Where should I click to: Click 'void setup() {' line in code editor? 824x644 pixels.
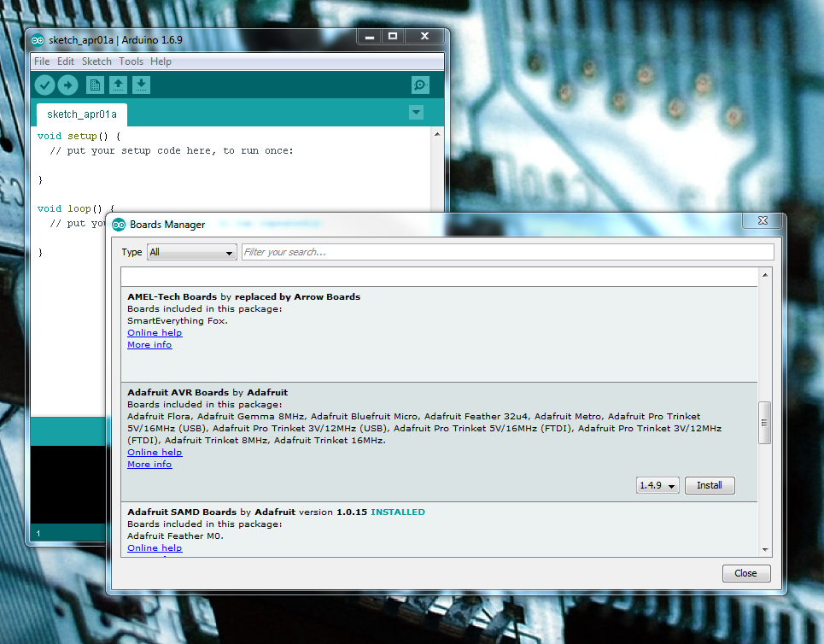tap(79, 136)
